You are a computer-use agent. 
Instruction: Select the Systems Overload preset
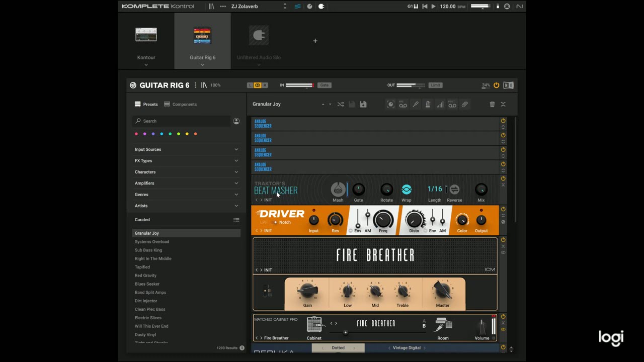pos(152,242)
